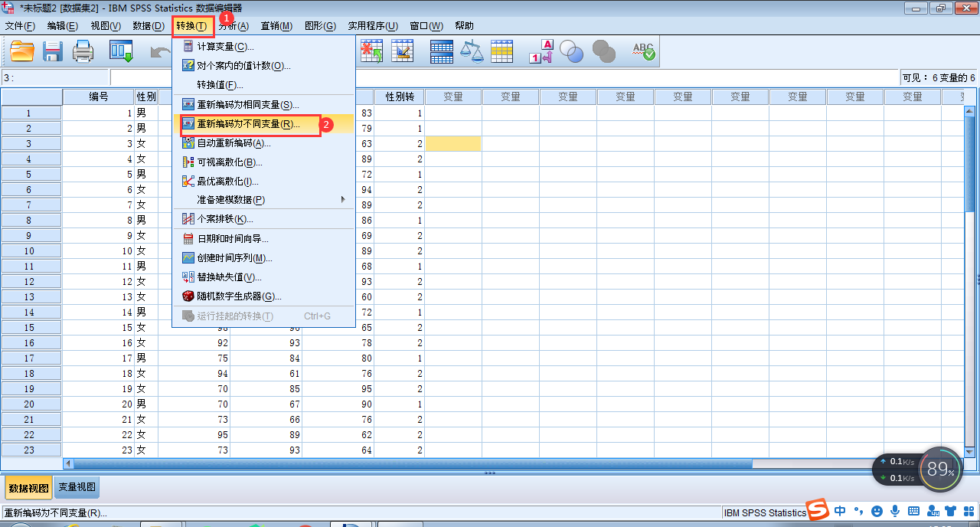Toggle the Sogou punctuation mode icon
Screen dimensions: 980x527
pyautogui.click(x=858, y=511)
